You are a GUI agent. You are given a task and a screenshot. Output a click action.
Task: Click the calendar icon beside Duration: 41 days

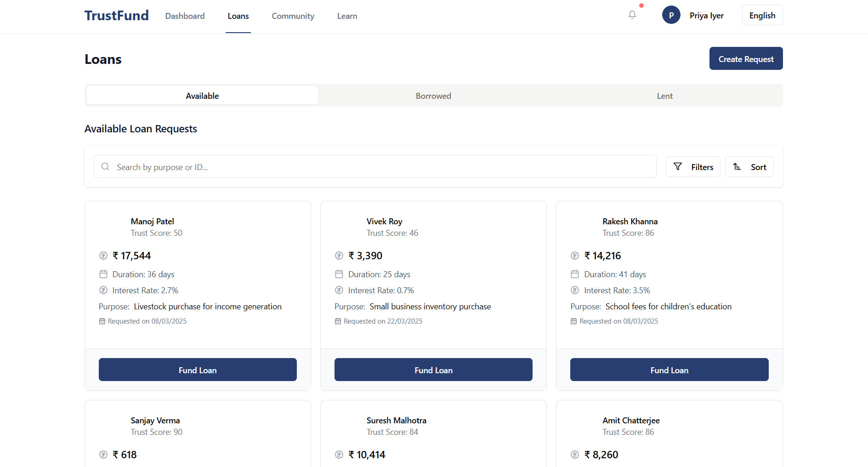tap(575, 274)
